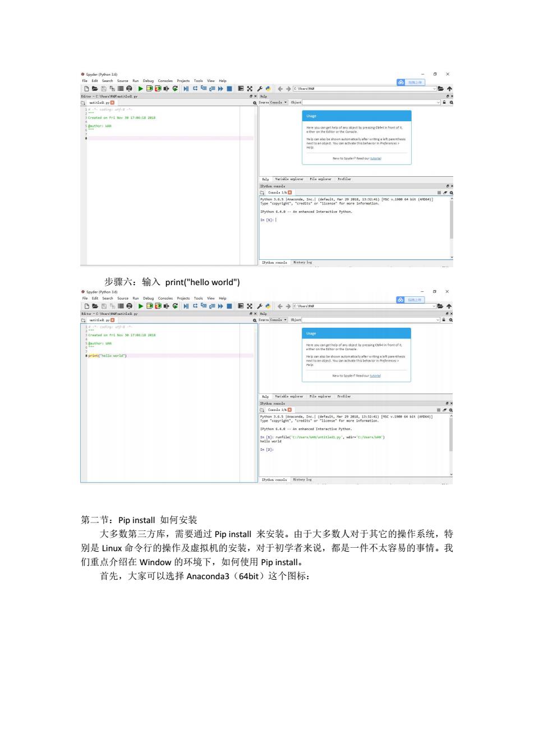Viewport: 534px width, 756px height.
Task: Click Run current cell icon in top Spyder window
Action: (x=150, y=89)
